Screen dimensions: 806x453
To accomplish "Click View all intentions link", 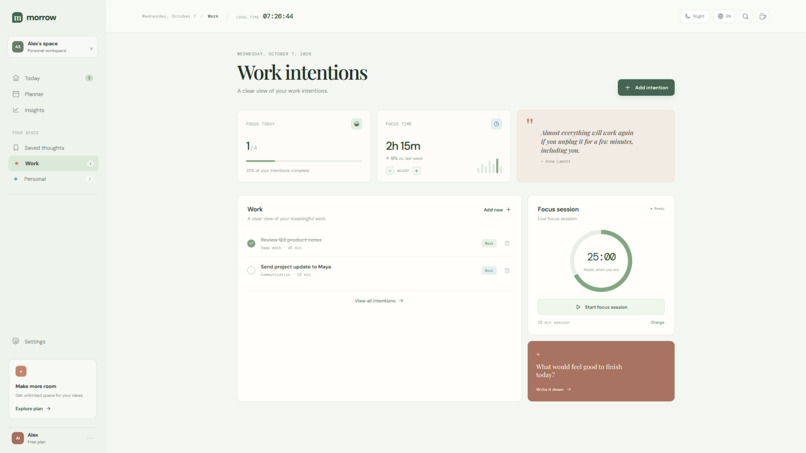I will (x=379, y=301).
